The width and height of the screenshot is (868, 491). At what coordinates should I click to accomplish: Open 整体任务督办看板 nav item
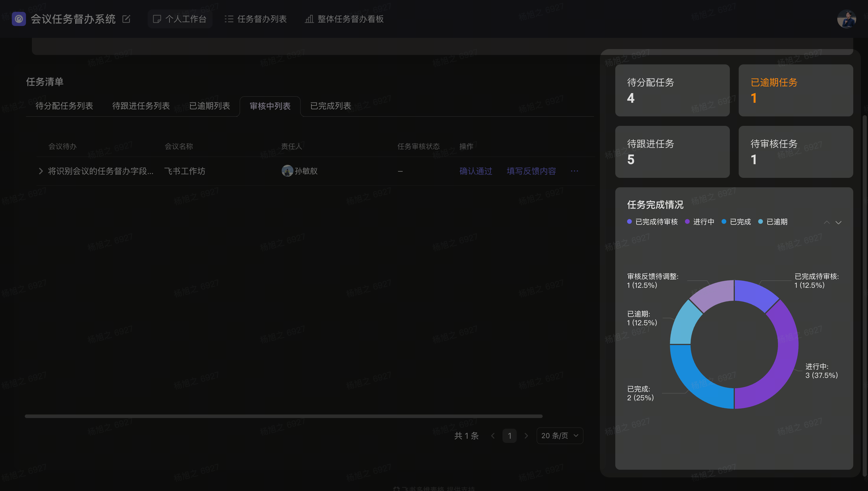(344, 19)
